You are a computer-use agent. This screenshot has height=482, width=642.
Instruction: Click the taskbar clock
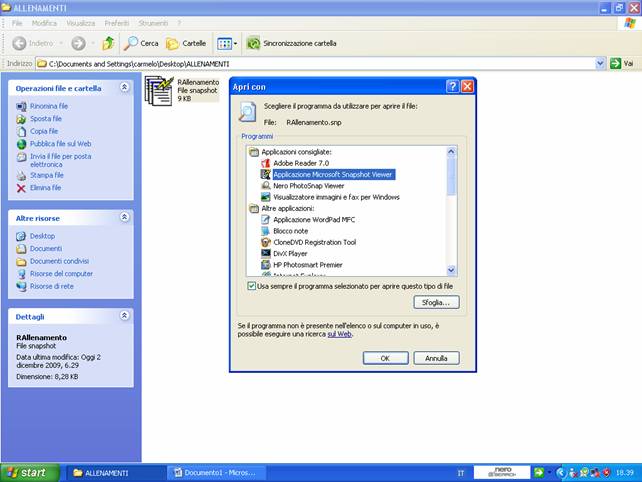(x=625, y=473)
